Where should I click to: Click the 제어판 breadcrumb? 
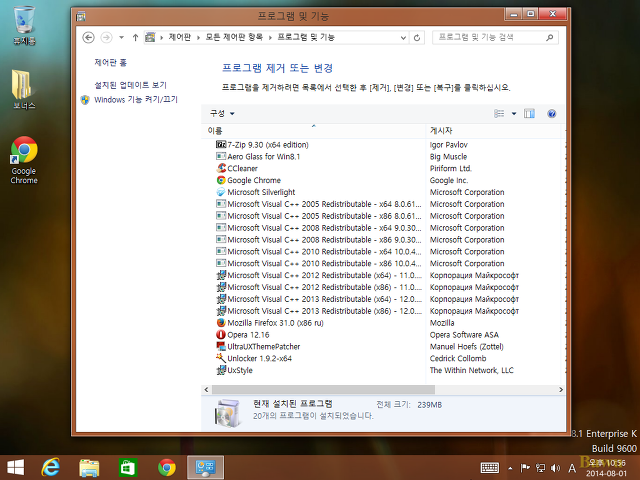pos(180,38)
